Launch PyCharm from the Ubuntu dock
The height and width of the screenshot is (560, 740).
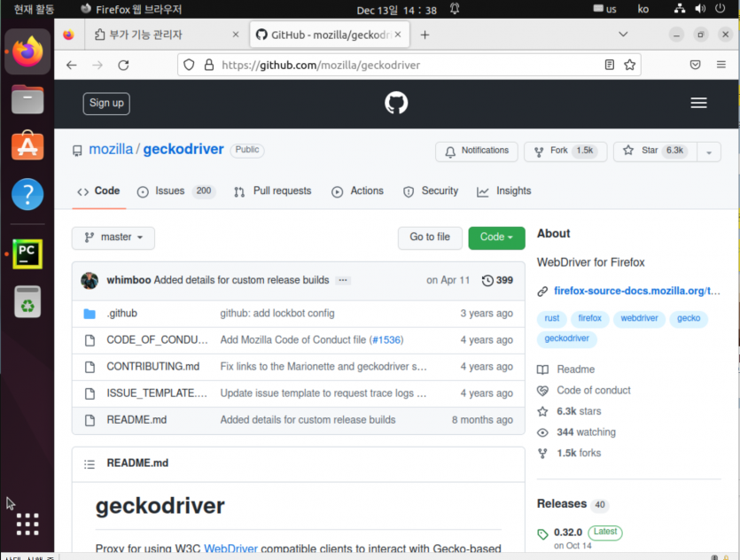(27, 253)
